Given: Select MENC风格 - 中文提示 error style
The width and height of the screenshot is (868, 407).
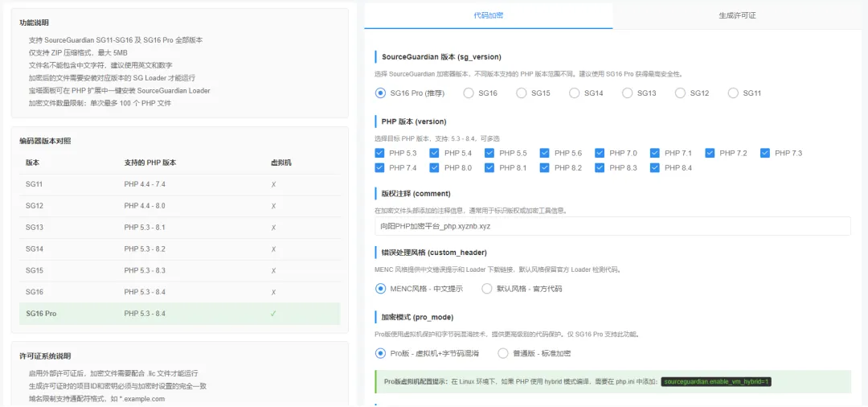Looking at the screenshot, I should click(x=380, y=289).
